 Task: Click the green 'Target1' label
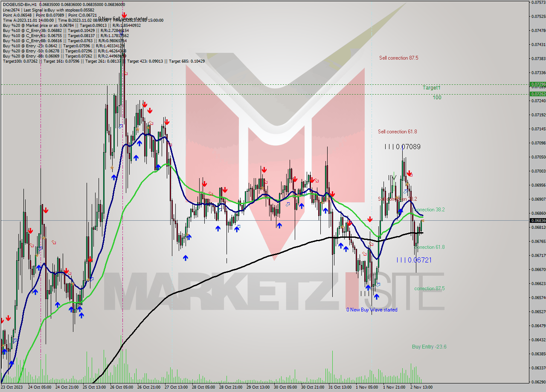click(x=432, y=87)
